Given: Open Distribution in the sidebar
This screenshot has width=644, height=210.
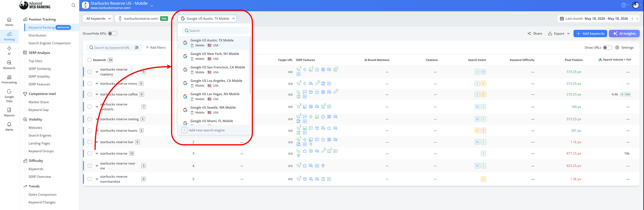Looking at the screenshot, I should tap(37, 35).
